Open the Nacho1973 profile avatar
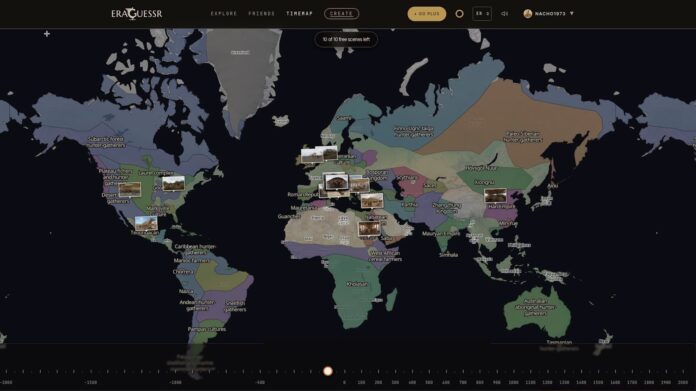The width and height of the screenshot is (696, 391). [528, 14]
